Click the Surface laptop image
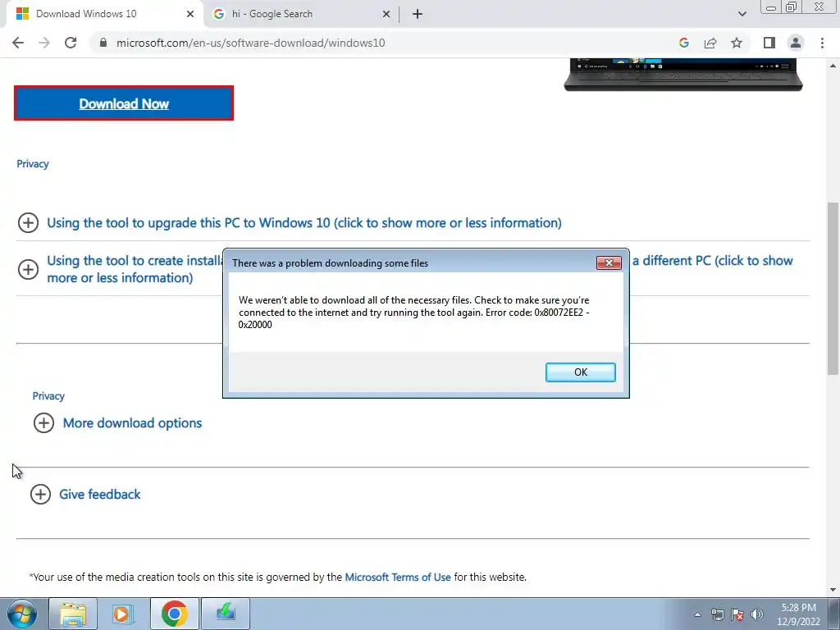840x630 pixels. click(683, 75)
